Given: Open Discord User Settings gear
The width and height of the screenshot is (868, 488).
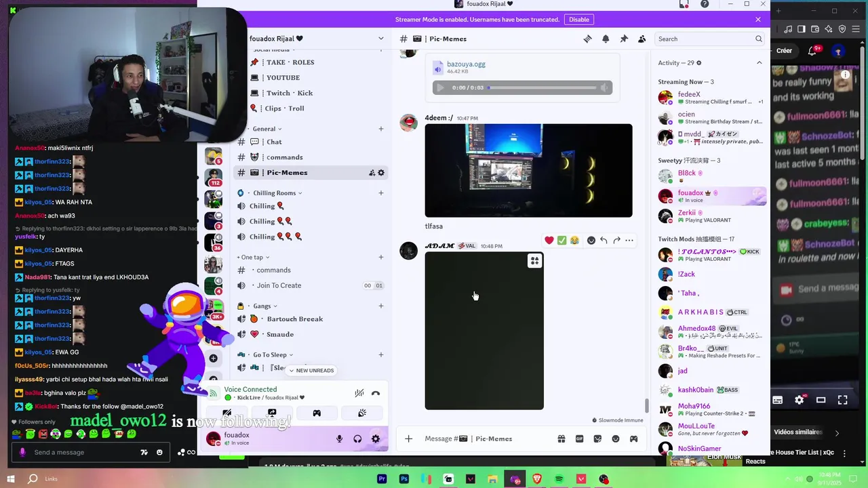Looking at the screenshot, I should [x=376, y=439].
